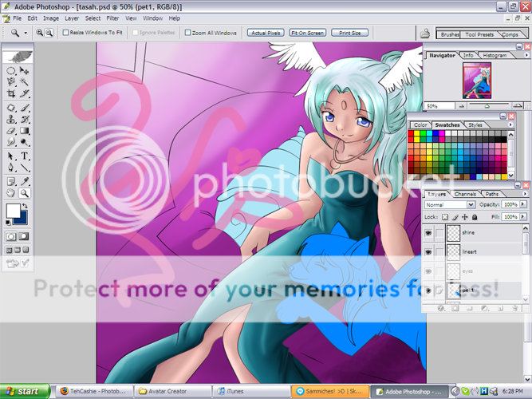Viewport: 532px width, 399px height.
Task: Select the Hand tool
Action: coord(11,192)
